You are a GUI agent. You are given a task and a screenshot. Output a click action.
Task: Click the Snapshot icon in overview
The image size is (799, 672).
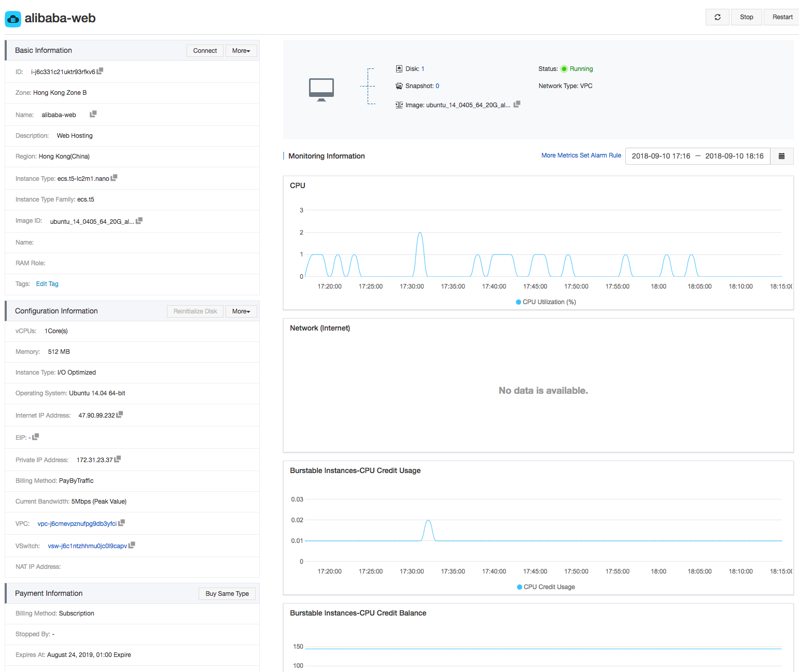coord(399,86)
